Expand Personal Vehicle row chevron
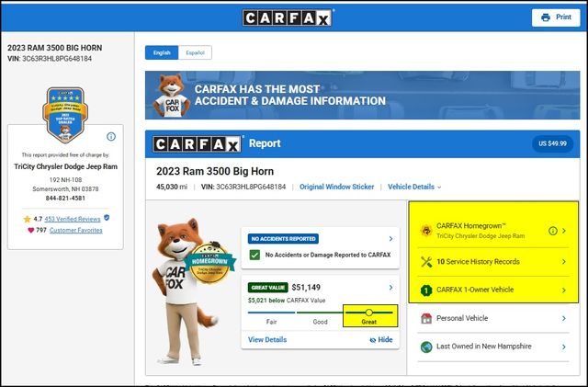Viewport: 588px width, 387px height. [564, 318]
